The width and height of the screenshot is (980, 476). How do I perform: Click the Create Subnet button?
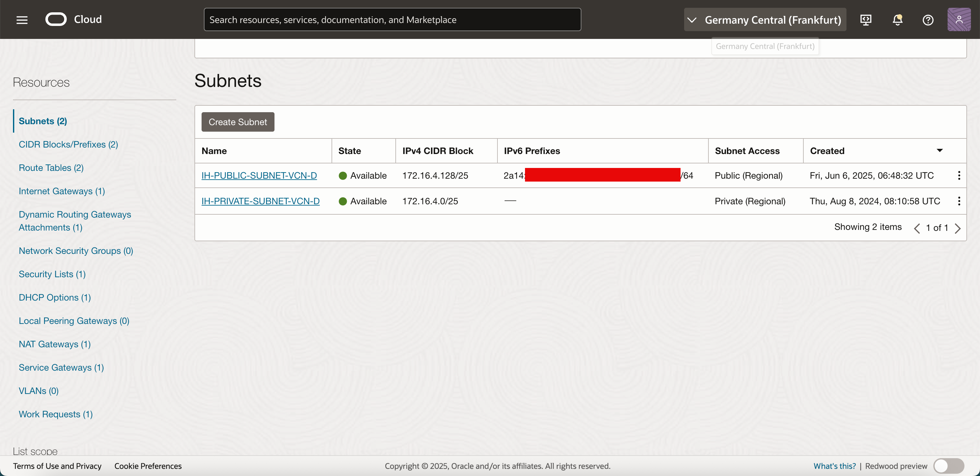click(x=238, y=122)
